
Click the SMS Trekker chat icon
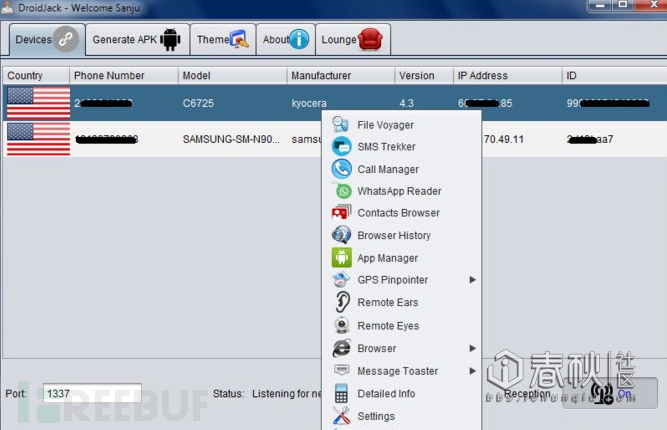coord(341,147)
